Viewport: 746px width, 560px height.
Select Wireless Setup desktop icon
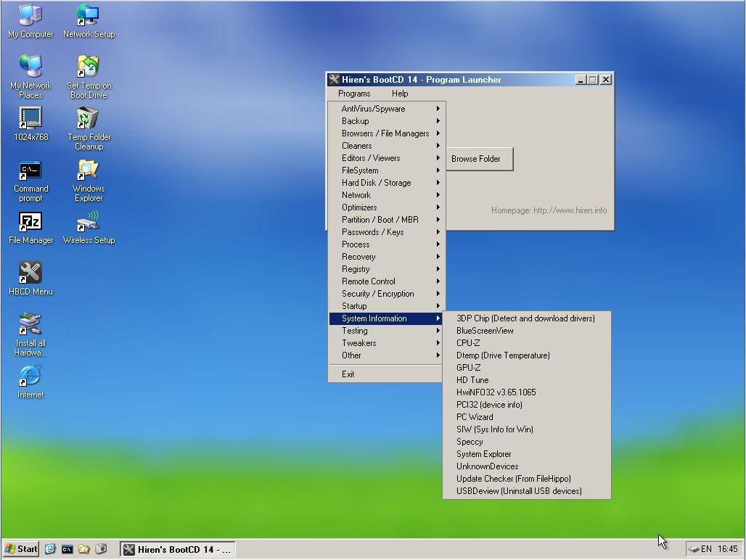(x=89, y=228)
